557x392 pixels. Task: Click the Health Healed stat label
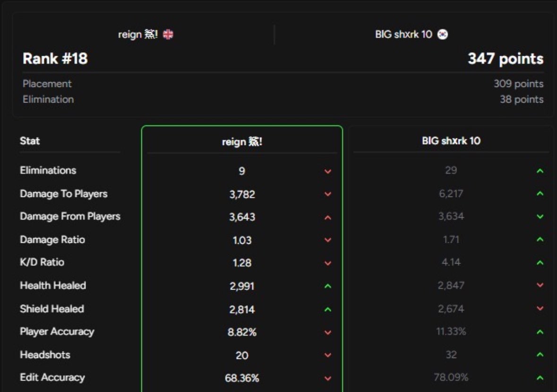point(53,285)
